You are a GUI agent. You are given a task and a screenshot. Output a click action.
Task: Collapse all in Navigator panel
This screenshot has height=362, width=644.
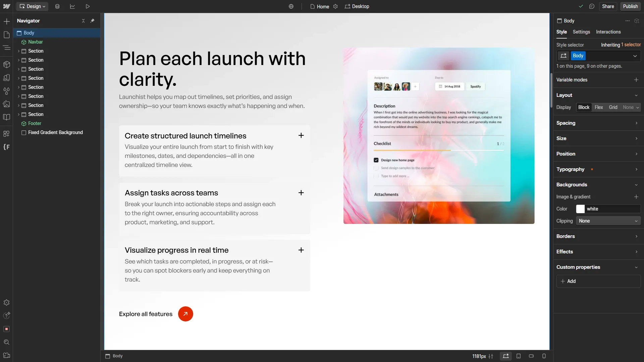[x=83, y=21]
